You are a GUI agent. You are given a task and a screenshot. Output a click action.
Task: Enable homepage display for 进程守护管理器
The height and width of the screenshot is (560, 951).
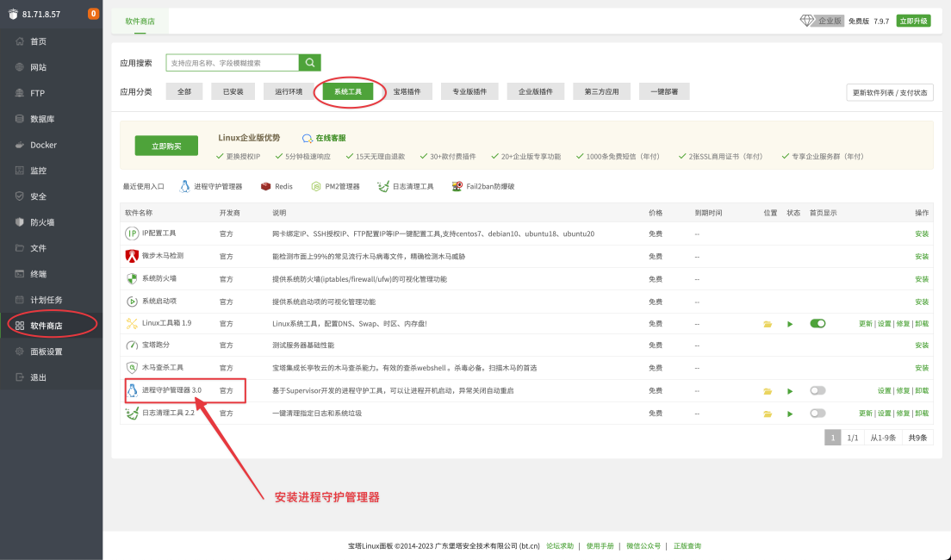(817, 391)
